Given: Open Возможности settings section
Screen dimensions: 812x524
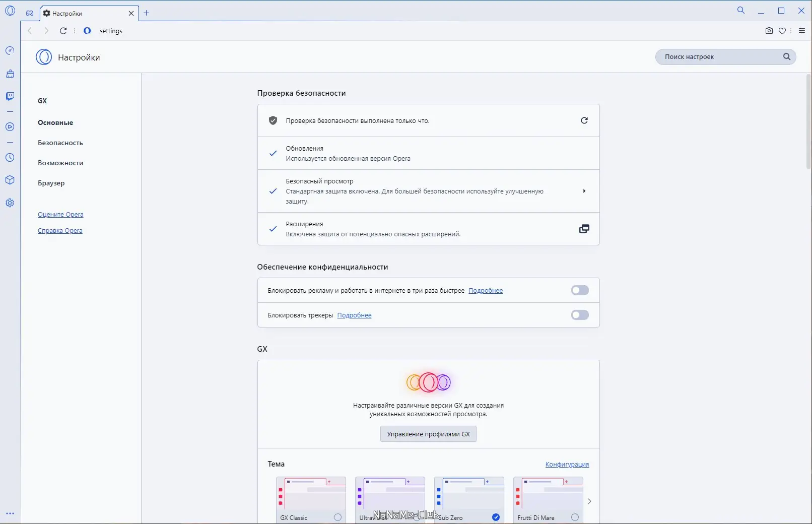Looking at the screenshot, I should 60,163.
